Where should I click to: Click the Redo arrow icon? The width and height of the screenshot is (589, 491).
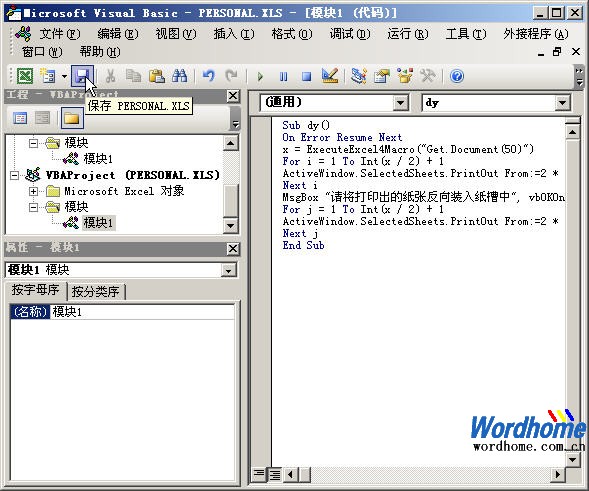[231, 76]
